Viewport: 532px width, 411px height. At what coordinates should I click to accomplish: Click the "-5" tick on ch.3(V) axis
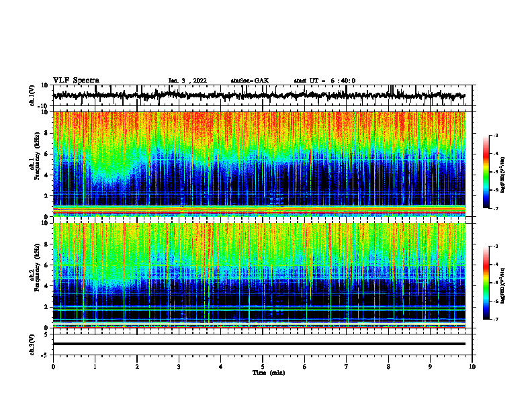[x=46, y=355]
